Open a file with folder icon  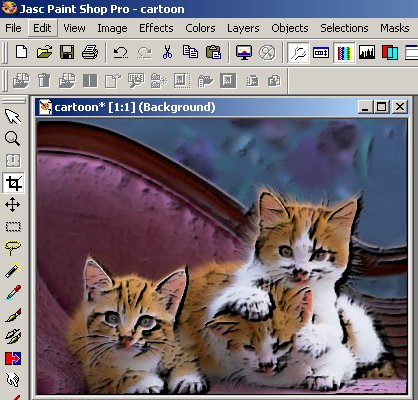pyautogui.click(x=44, y=52)
